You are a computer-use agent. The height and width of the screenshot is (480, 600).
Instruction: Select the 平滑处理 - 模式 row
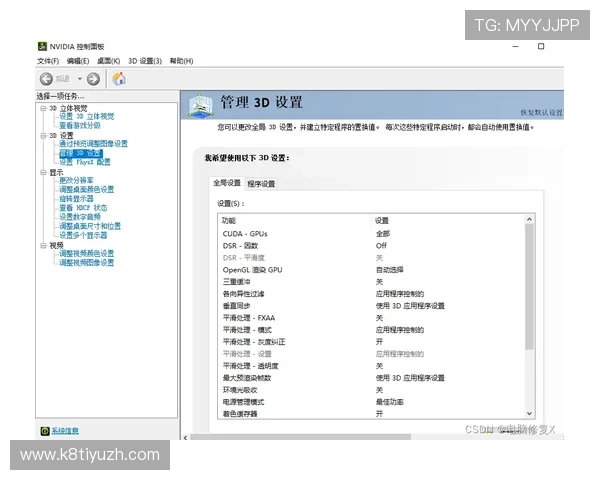pos(371,330)
